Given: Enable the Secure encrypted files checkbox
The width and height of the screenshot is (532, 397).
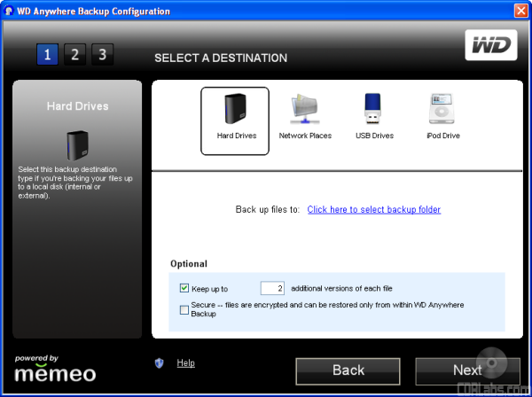Looking at the screenshot, I should coord(184,308).
